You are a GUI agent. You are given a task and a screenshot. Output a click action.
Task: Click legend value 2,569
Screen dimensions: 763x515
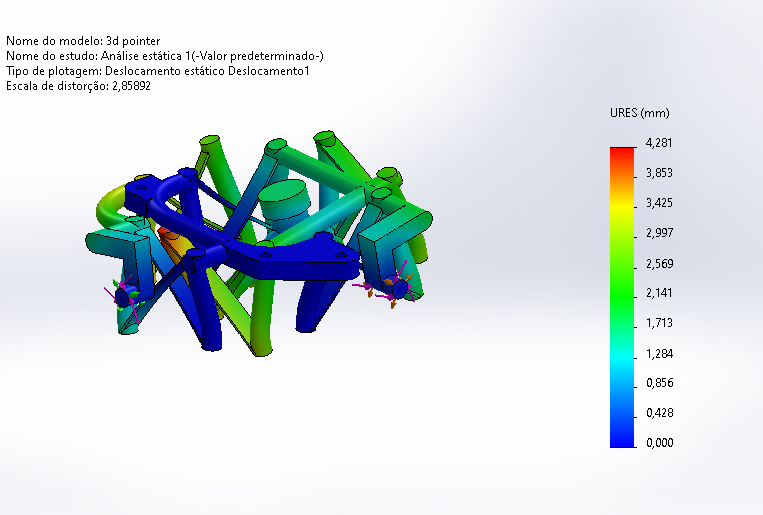coord(659,263)
